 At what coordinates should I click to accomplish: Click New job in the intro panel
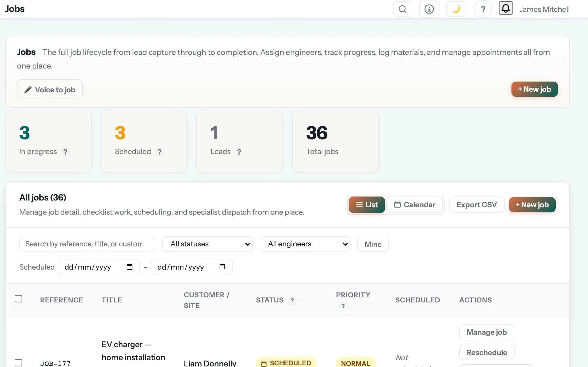pos(534,89)
